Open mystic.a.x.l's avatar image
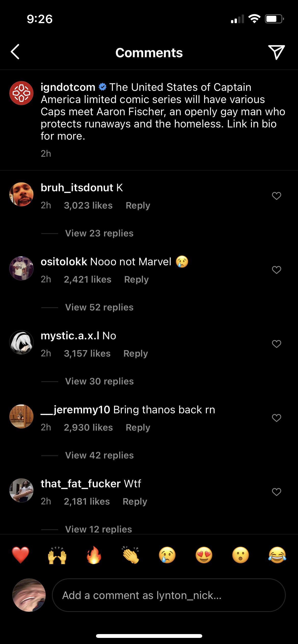Screen dimensions: 298x644 (x=22, y=342)
